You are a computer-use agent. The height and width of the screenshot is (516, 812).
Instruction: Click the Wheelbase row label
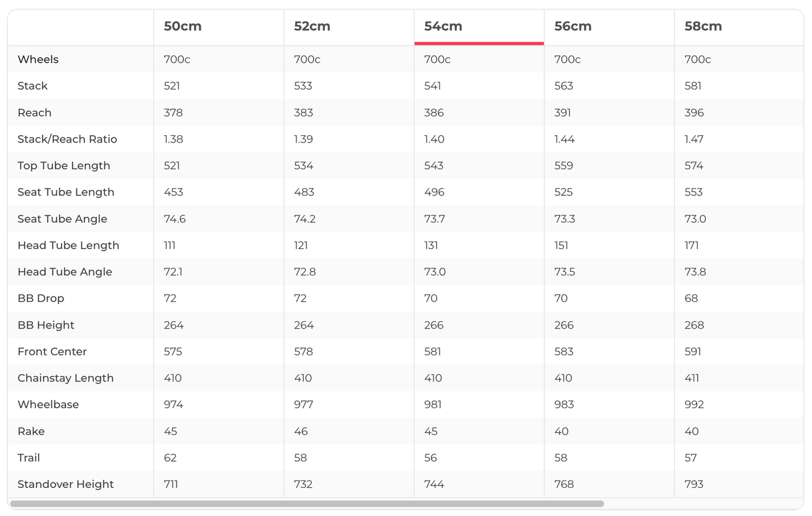[x=48, y=405]
